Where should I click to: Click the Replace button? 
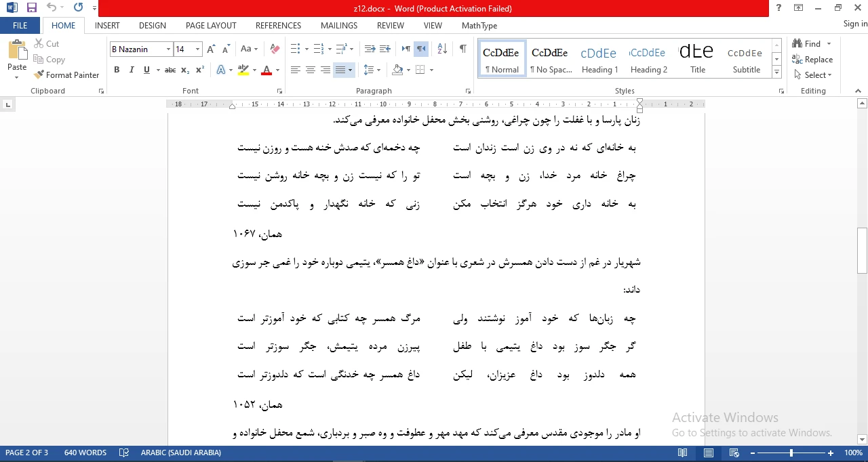coord(812,60)
